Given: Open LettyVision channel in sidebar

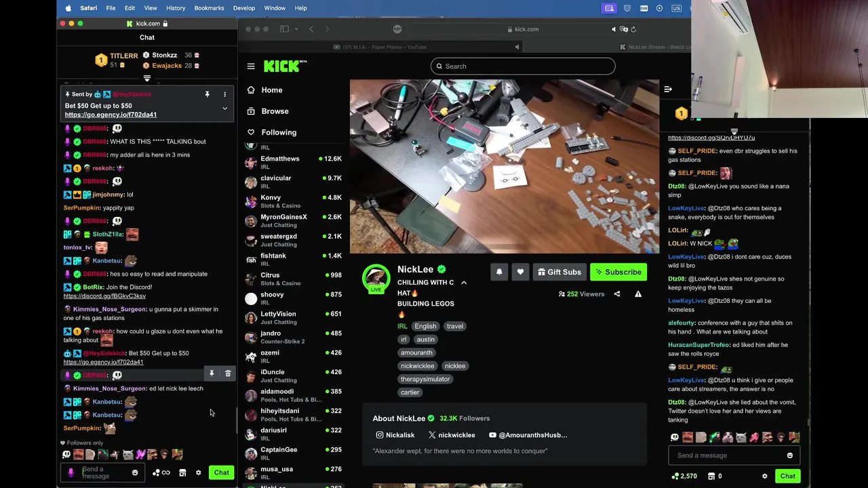Looking at the screenshot, I should click(293, 318).
